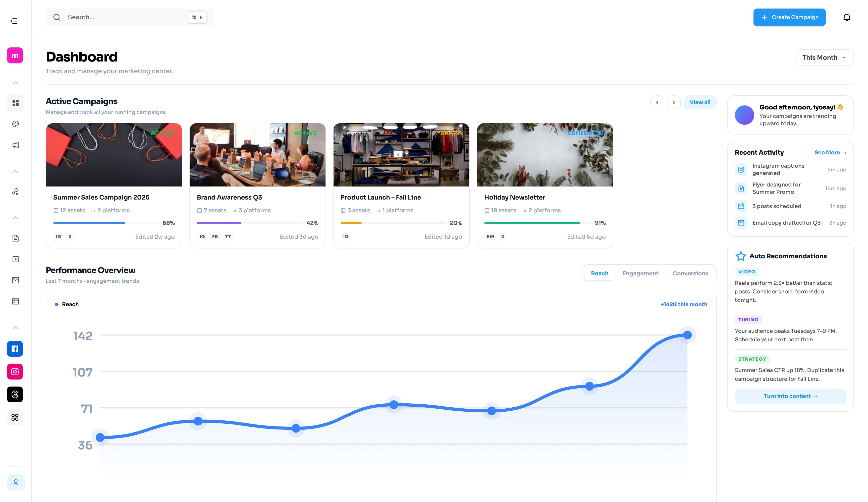Open the Holiday Newsletter thumbnail image
Image resolution: width=868 pixels, height=502 pixels.
(x=545, y=155)
